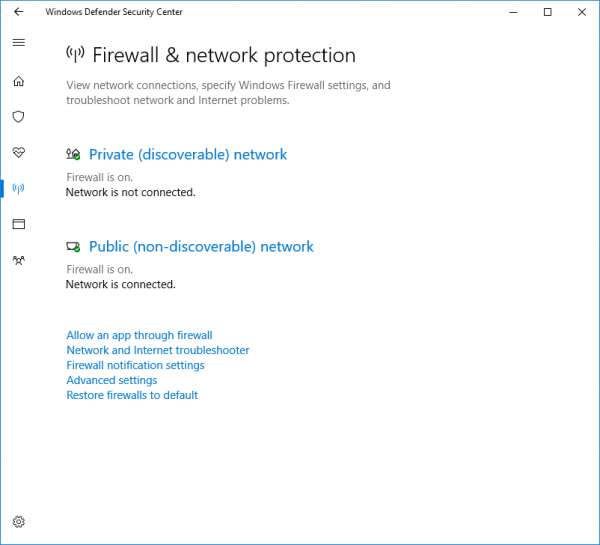Maximize the Security Center window
Screen dimensions: 600x545
(548, 12)
